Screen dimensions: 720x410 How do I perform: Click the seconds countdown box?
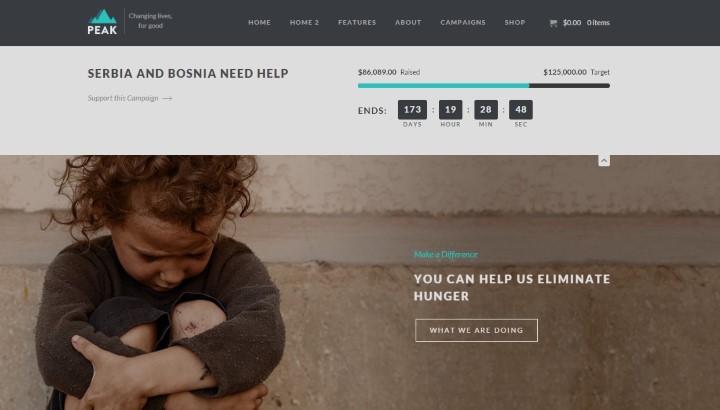coord(521,109)
